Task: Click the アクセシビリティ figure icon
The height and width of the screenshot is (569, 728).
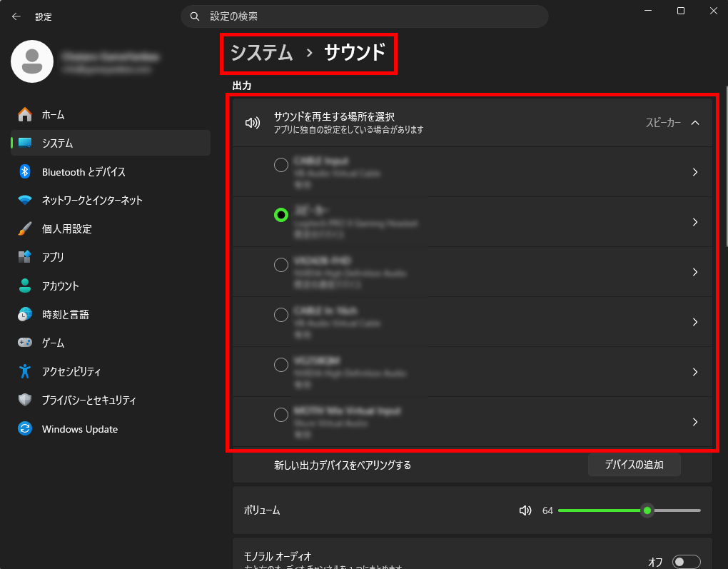Action: (24, 371)
